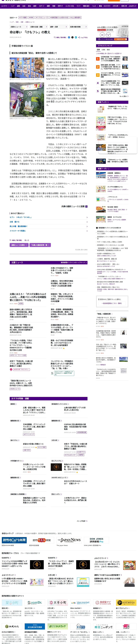Expand the 兵庫の観光特集 chevron

click(x=86, y=27)
